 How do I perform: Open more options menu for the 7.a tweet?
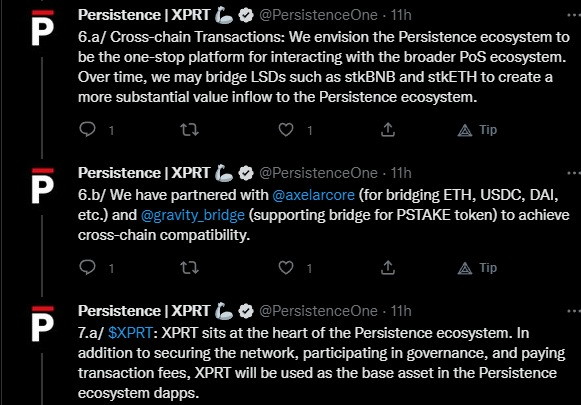pos(574,311)
